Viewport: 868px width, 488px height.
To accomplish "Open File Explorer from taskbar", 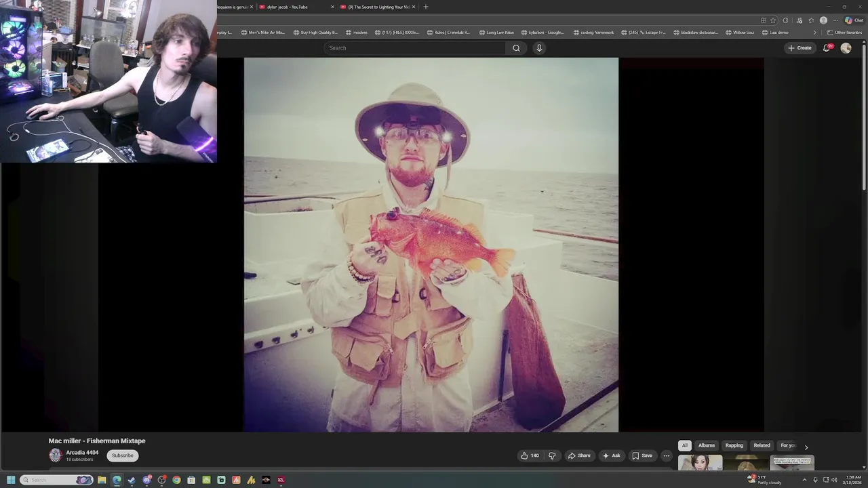I will (102, 480).
